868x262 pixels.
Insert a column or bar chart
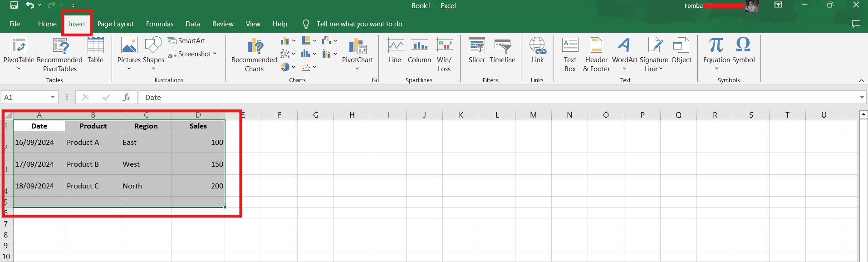288,41
